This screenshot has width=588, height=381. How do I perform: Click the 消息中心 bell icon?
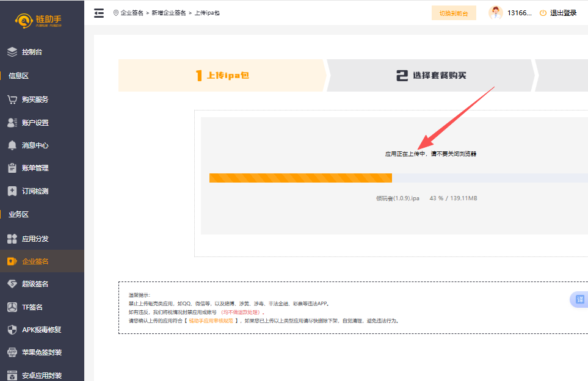coord(12,145)
